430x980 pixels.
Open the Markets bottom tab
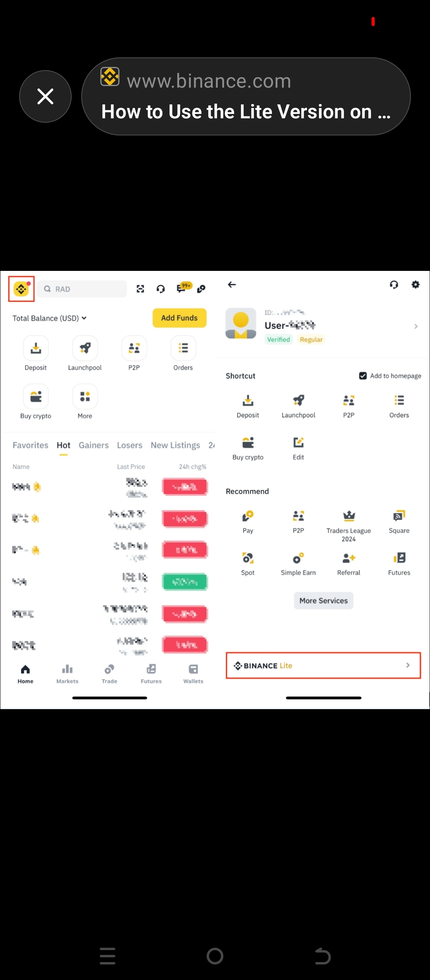click(67, 674)
